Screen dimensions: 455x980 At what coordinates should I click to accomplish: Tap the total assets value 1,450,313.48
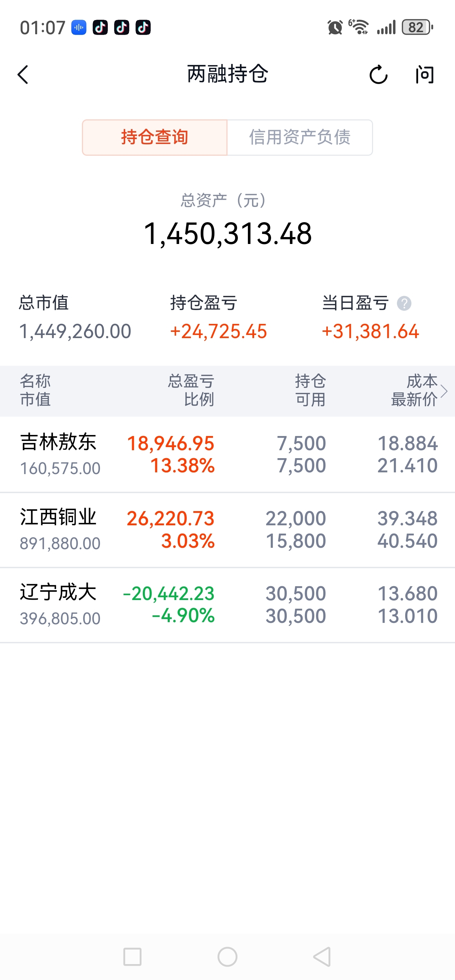[x=228, y=234]
